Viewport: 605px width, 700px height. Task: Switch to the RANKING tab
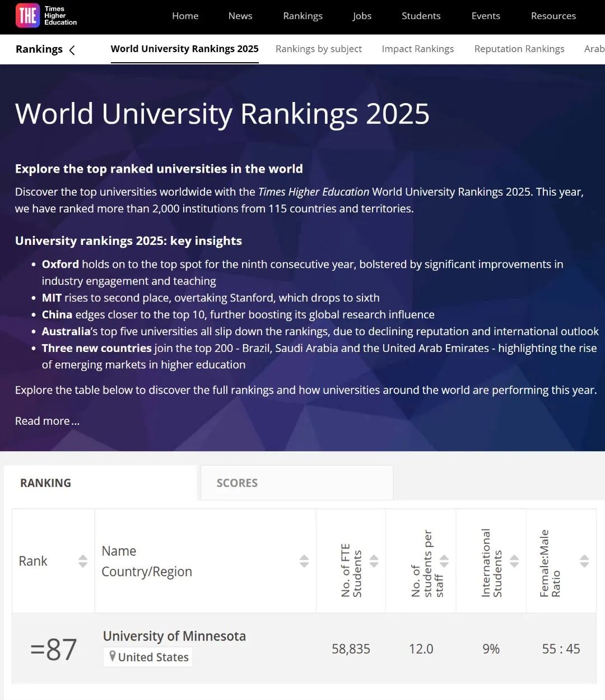click(x=101, y=483)
